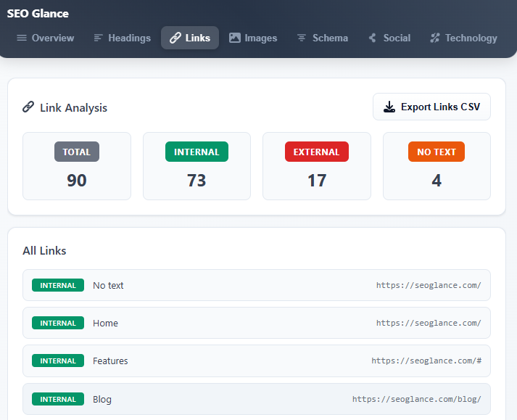Open the https://seoglance.com/# URL
This screenshot has width=517, height=420.
[x=426, y=361]
